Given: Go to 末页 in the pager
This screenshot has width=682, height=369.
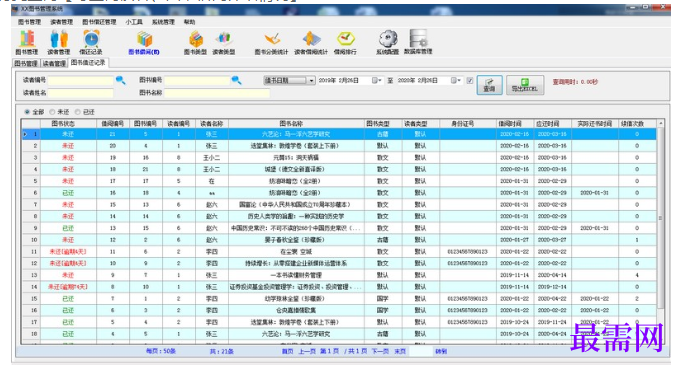Looking at the screenshot, I should click(x=400, y=351).
